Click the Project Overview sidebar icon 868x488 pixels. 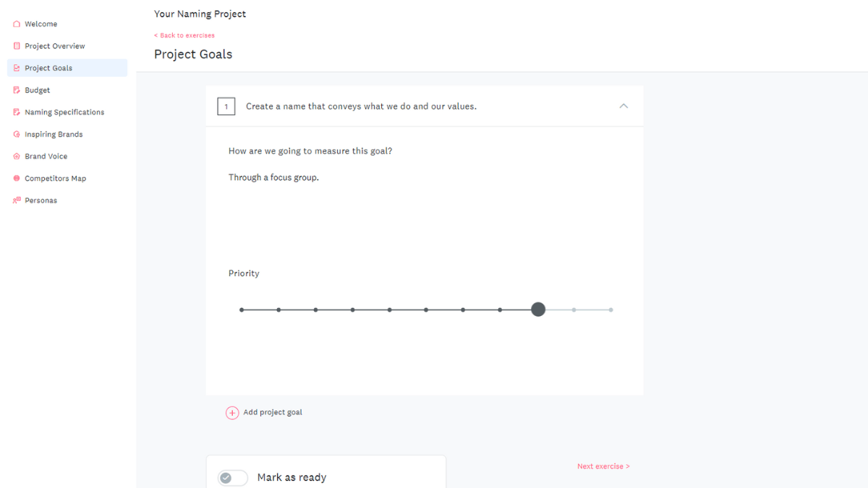[17, 46]
